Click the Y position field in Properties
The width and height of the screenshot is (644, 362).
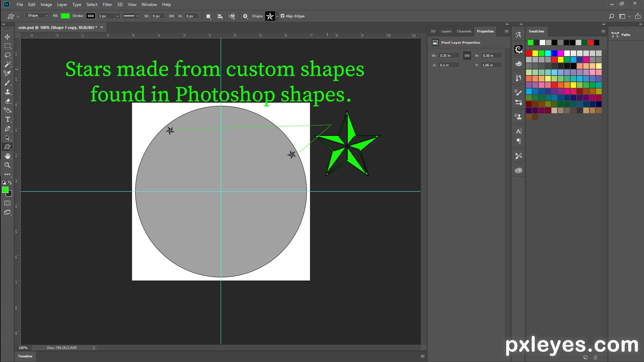(x=491, y=65)
